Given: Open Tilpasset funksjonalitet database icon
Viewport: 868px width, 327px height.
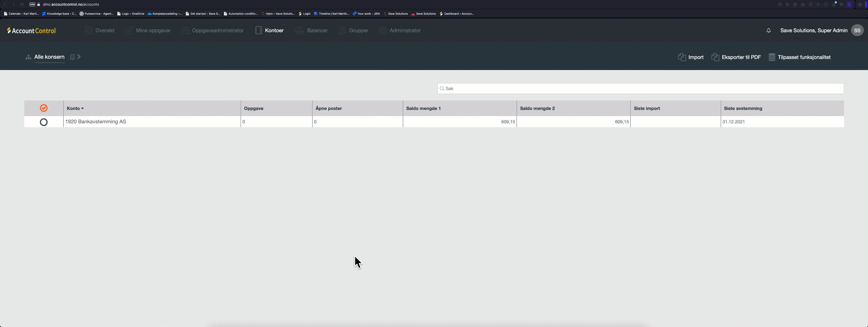Looking at the screenshot, I should pos(772,57).
